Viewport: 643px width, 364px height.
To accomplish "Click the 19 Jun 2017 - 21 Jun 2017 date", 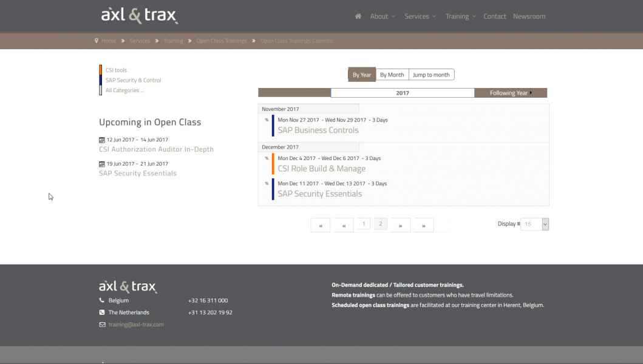I will [137, 164].
